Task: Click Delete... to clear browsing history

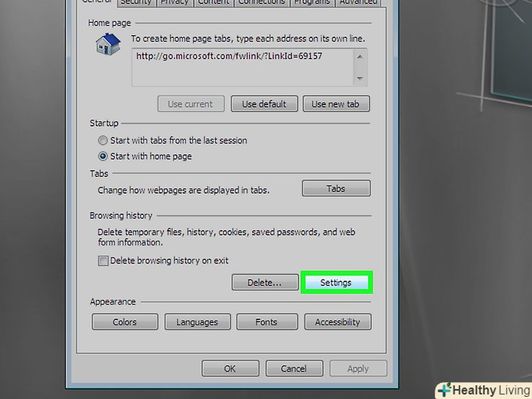Action: pyautogui.click(x=265, y=282)
